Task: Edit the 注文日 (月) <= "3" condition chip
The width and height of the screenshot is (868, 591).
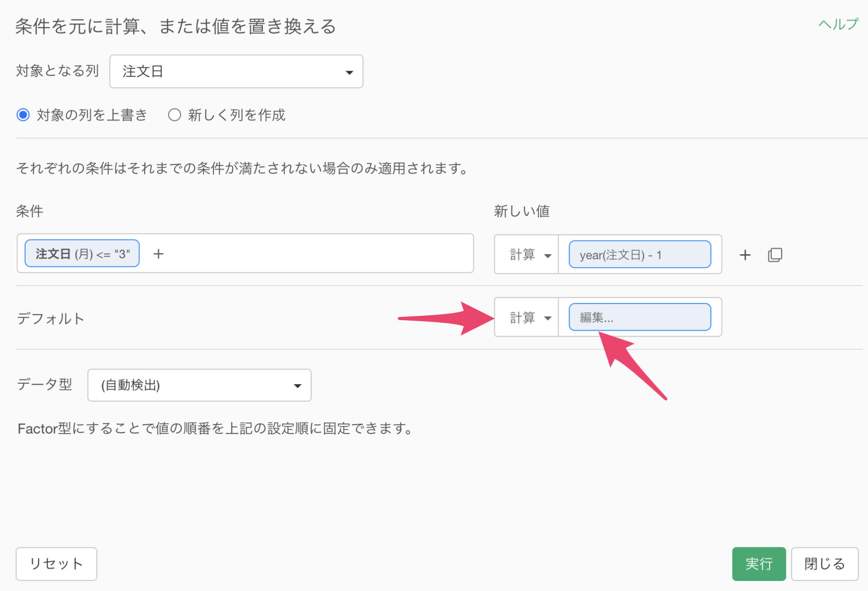Action: tap(82, 254)
